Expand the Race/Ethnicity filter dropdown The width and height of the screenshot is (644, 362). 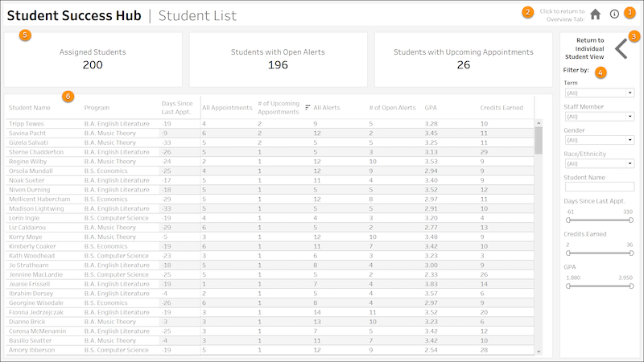(x=598, y=163)
